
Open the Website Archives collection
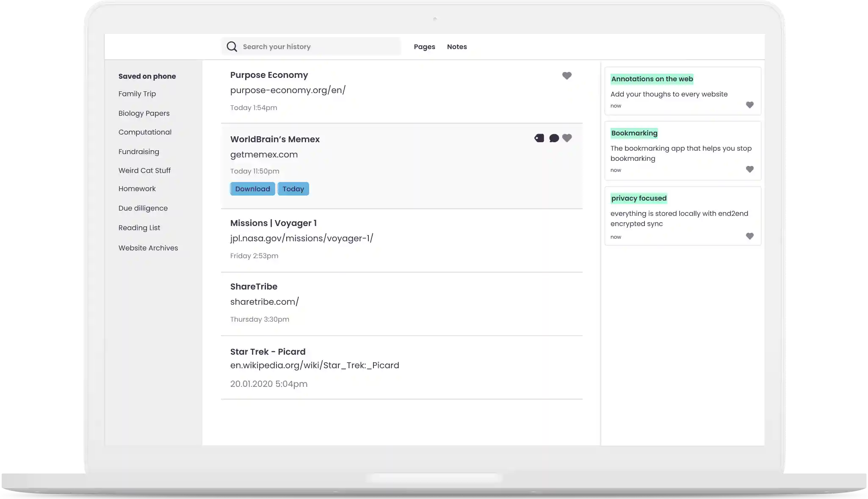point(148,248)
